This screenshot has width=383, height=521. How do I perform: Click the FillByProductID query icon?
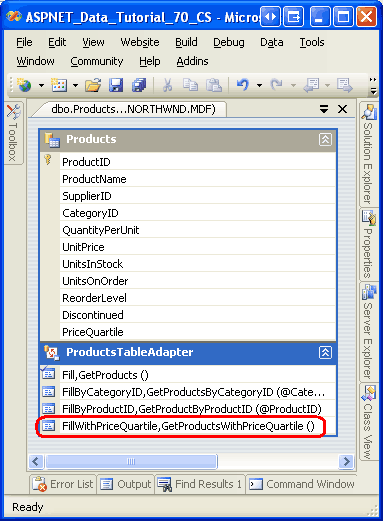[49, 409]
